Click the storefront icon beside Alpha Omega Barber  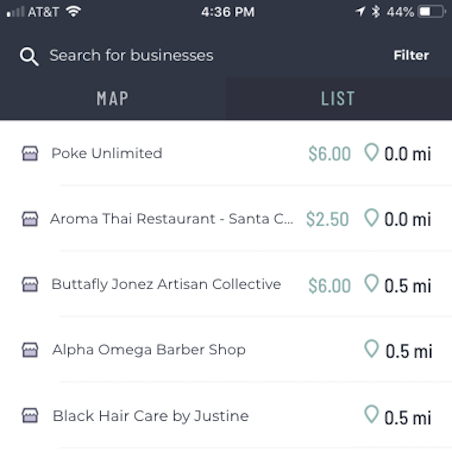(30, 350)
